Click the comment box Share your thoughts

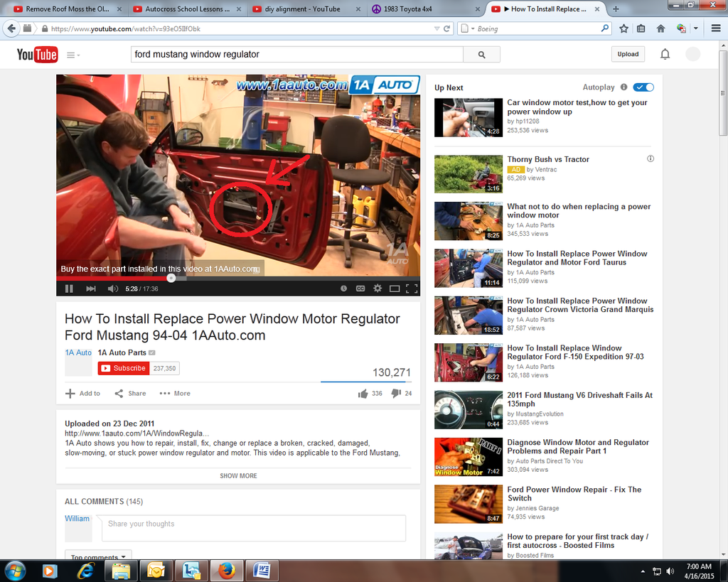tap(254, 528)
